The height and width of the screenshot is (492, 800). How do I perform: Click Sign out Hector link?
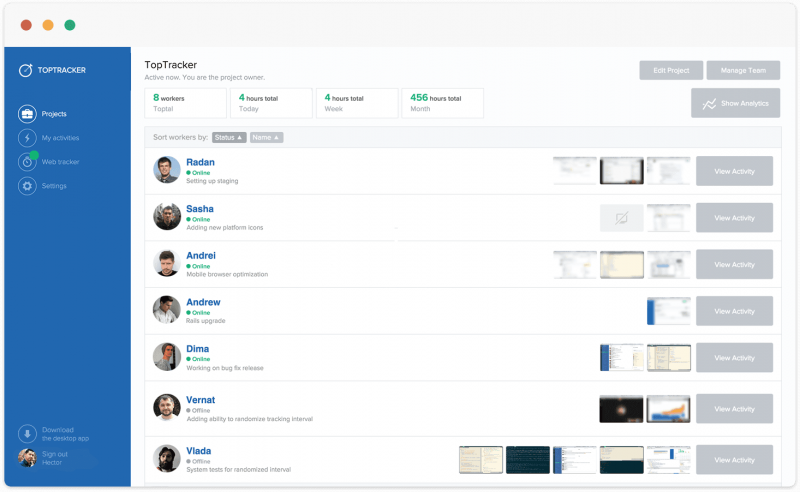tap(55, 458)
